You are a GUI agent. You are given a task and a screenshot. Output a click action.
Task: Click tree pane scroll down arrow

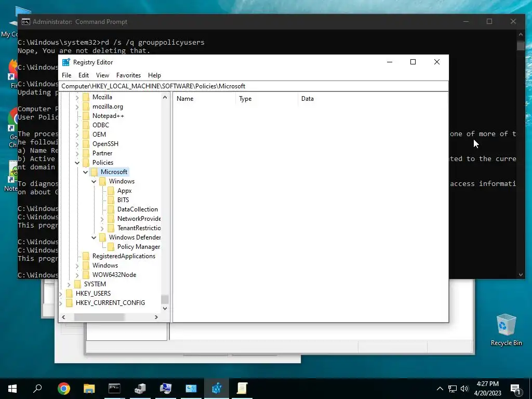pyautogui.click(x=165, y=309)
